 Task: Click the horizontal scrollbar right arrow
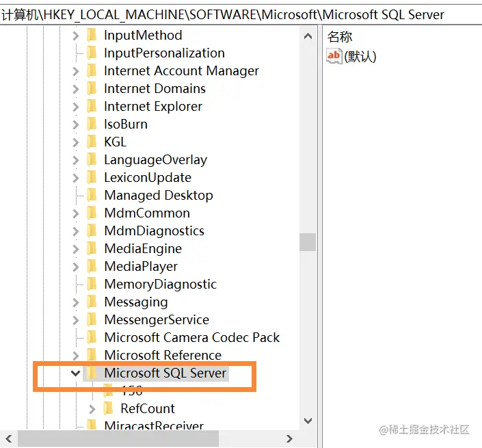(289, 439)
